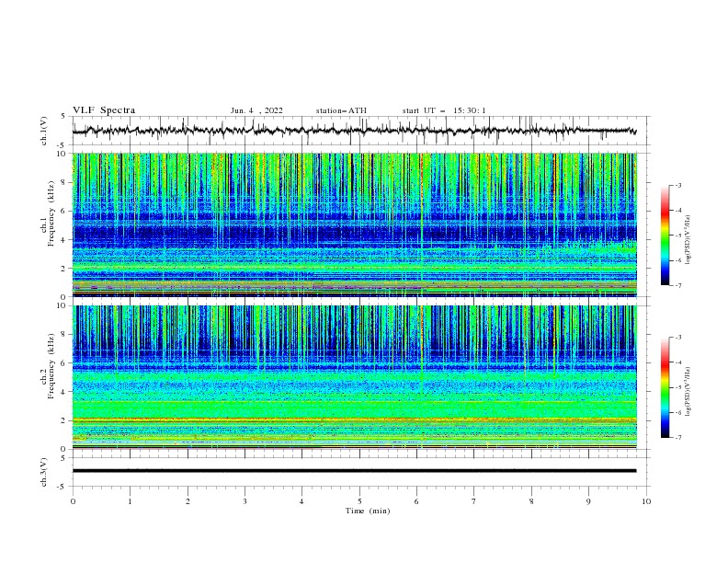Click the 'Time (min)' axis label

(x=368, y=511)
